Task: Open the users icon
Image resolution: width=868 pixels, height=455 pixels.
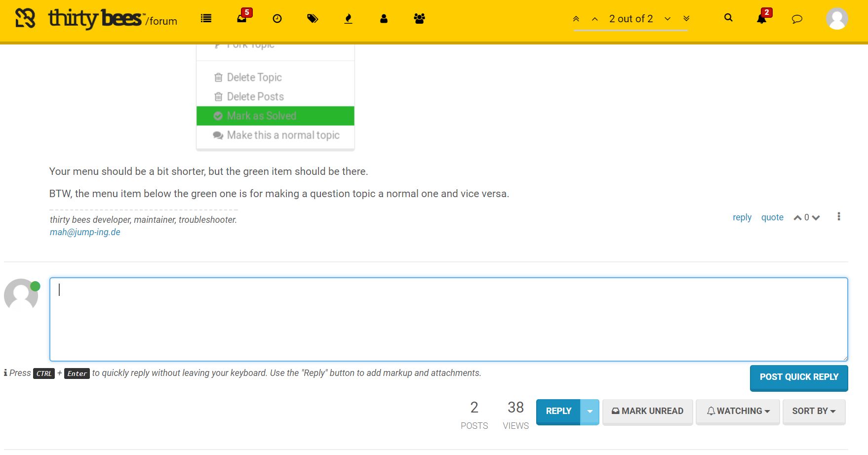Action: [x=384, y=19]
